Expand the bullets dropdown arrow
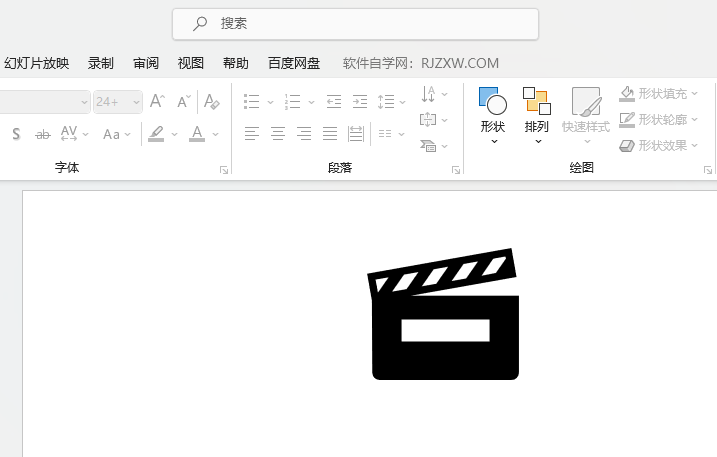The height and width of the screenshot is (457, 717). [x=270, y=102]
